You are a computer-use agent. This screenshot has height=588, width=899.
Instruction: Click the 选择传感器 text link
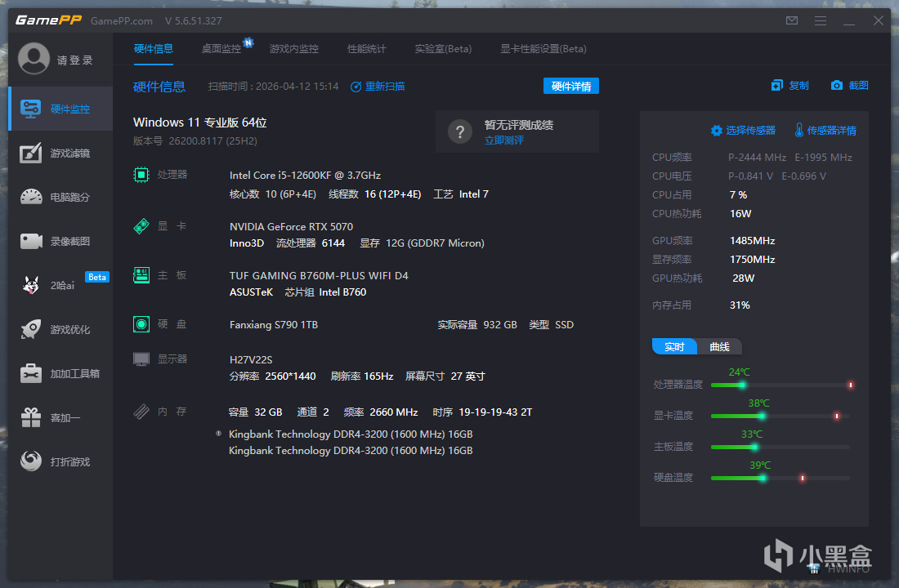[x=750, y=131]
